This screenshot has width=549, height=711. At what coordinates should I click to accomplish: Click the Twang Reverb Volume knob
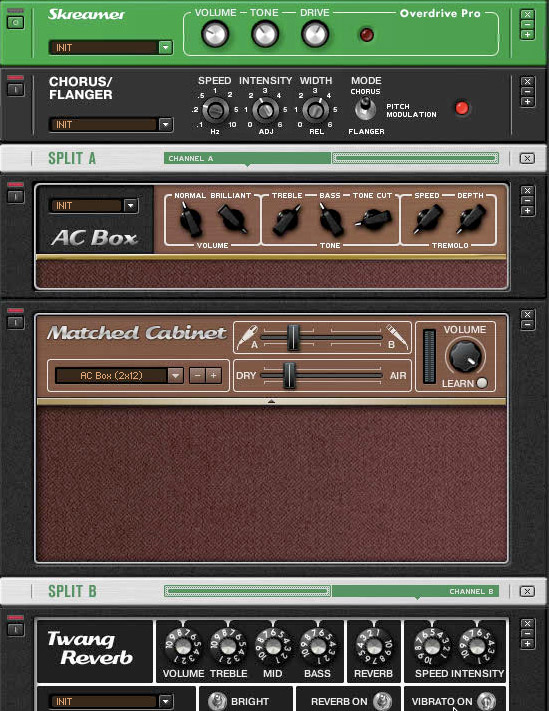183,645
